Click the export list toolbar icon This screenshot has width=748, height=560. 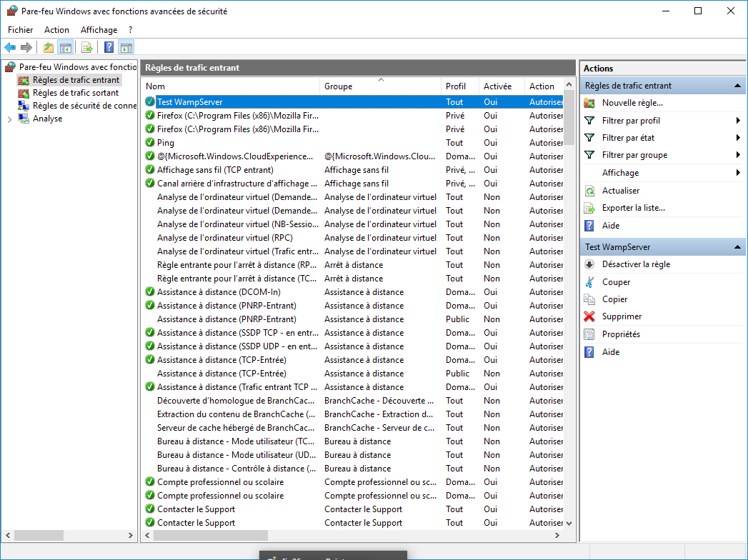[86, 48]
